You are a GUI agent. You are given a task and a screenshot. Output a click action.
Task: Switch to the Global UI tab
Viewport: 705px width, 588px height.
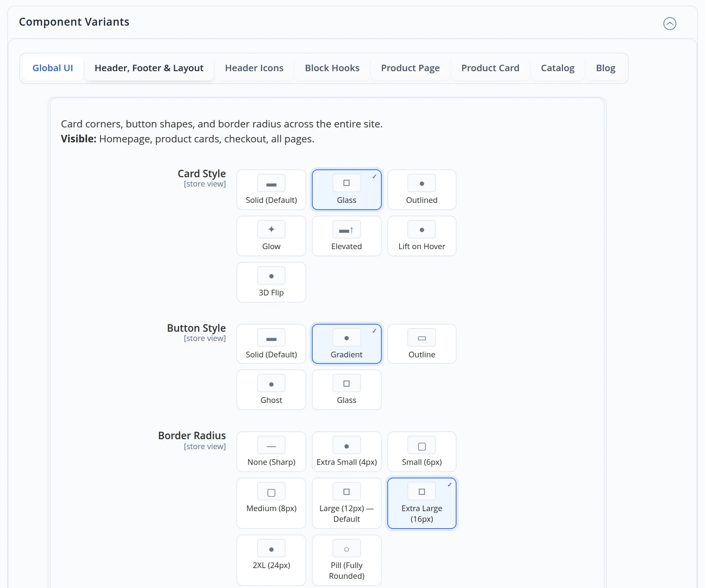(x=53, y=68)
